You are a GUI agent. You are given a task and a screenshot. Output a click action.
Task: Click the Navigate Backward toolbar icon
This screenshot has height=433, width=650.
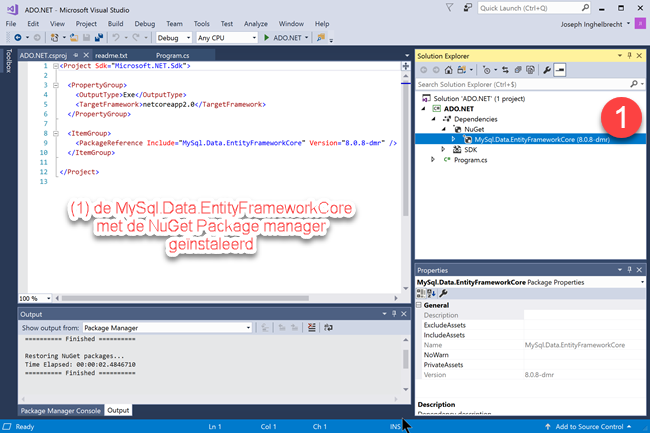(x=18, y=38)
